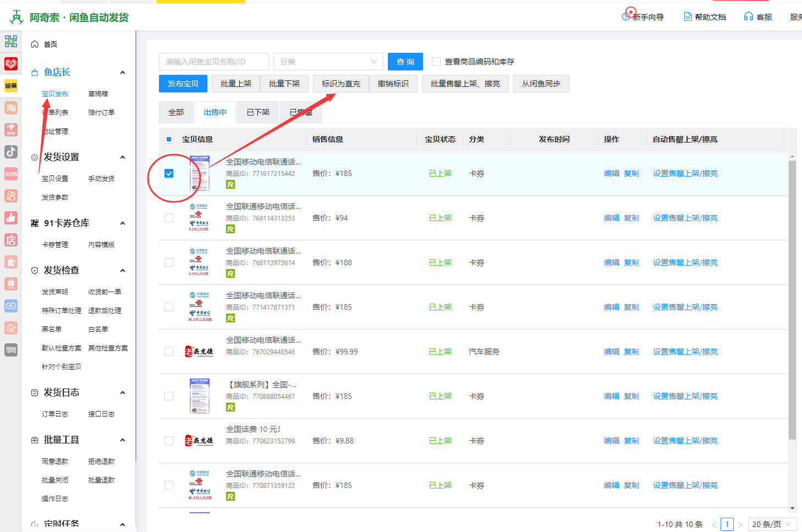
Task: Click the Xianyu product name/ID search field
Action: [213, 62]
